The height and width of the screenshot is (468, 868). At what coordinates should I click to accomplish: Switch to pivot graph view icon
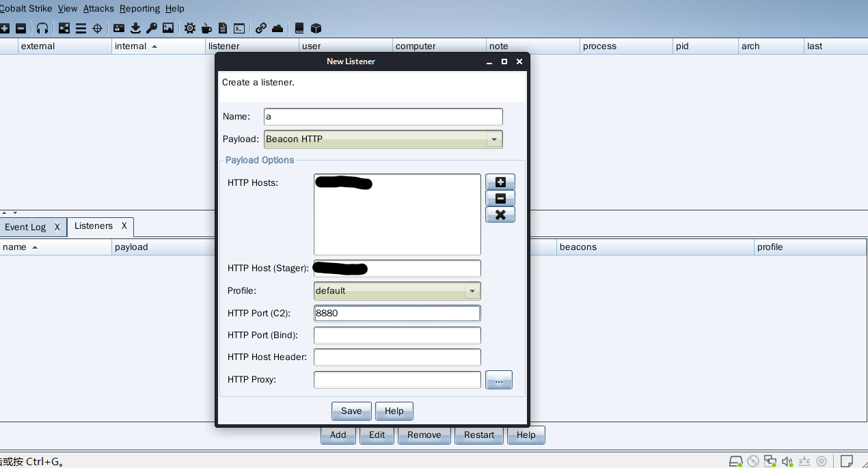64,29
